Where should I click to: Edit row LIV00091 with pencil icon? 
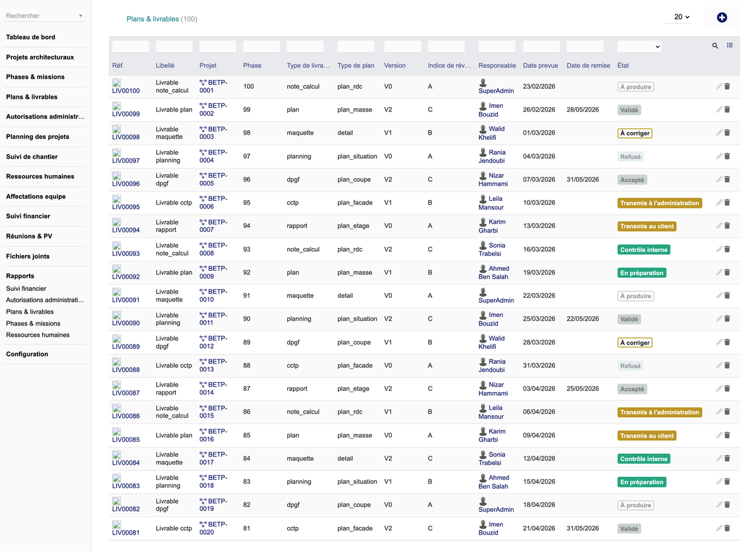click(x=719, y=296)
